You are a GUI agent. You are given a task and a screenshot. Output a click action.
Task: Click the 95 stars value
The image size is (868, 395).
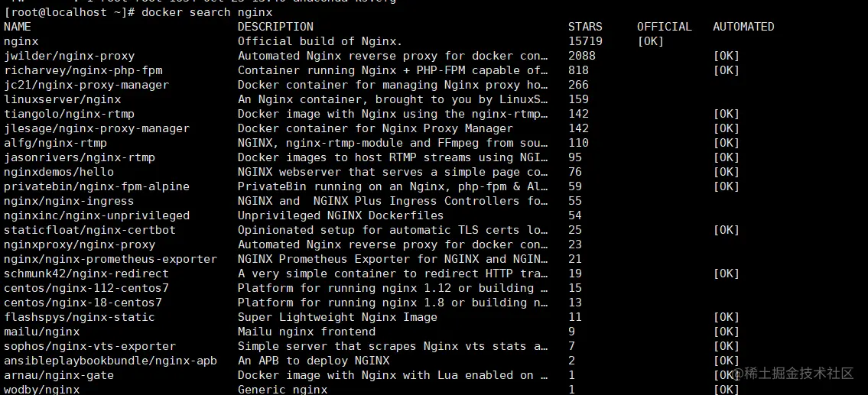(575, 157)
